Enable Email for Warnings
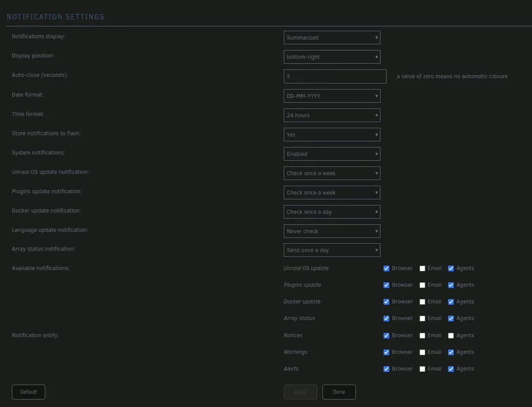Viewport: 532px width, 407px height. coord(422,352)
